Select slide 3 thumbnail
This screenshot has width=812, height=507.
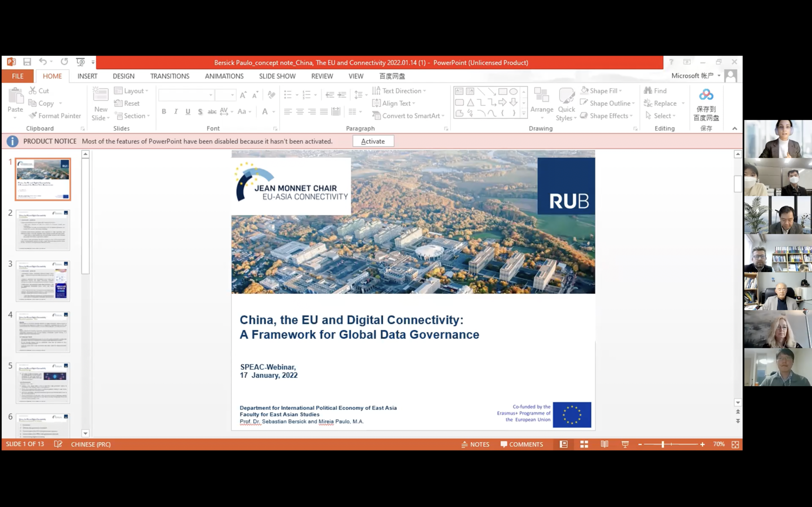coord(43,281)
